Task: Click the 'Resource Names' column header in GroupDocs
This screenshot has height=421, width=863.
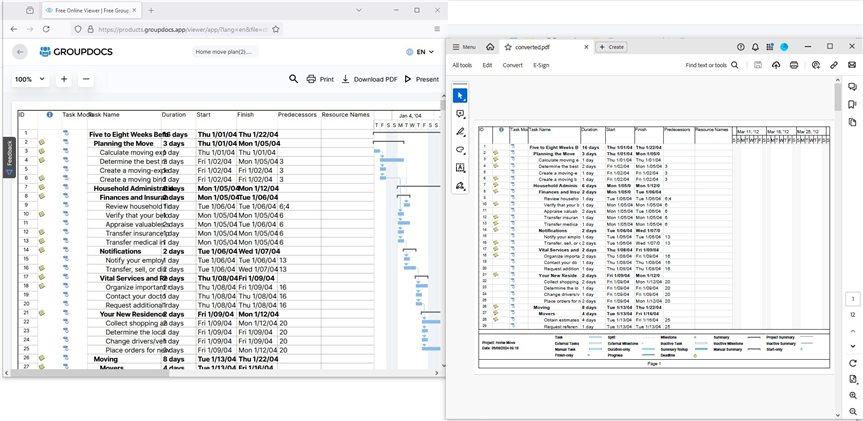Action: [x=346, y=115]
